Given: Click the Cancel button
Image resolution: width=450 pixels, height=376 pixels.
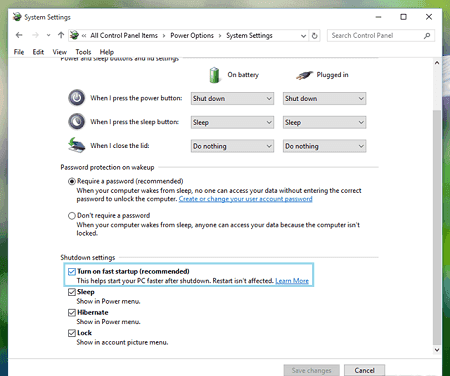Looking at the screenshot, I should (364, 370).
